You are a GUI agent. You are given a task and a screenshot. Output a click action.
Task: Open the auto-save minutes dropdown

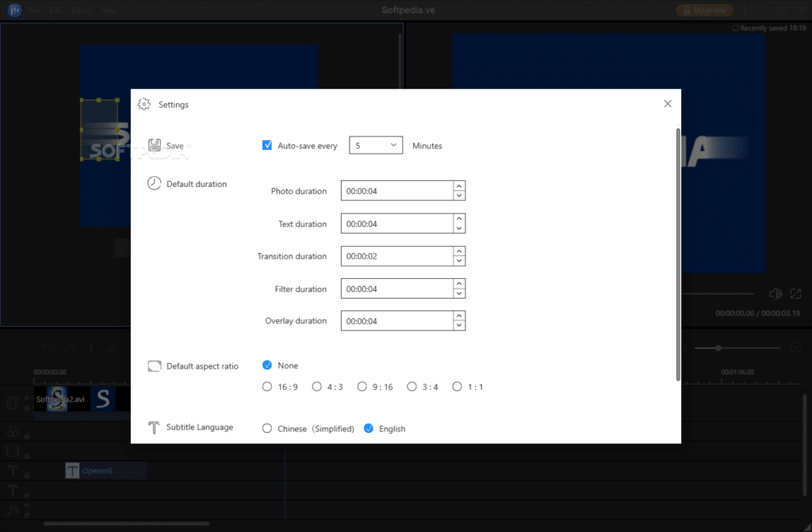(375, 146)
